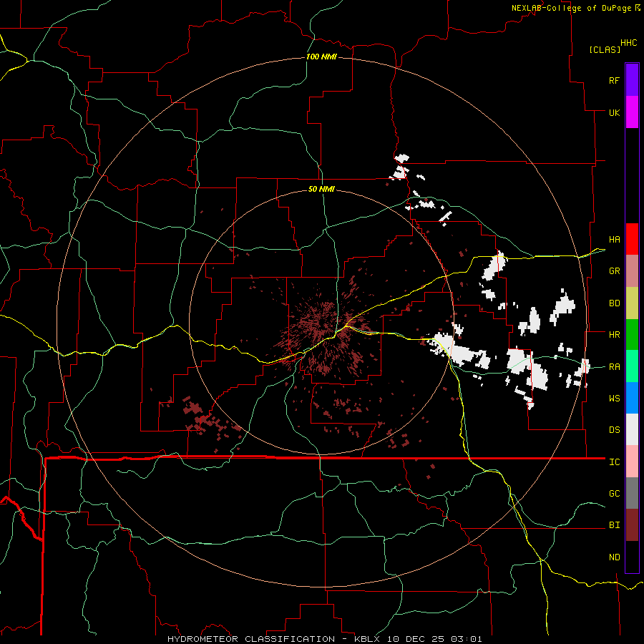Pick the RA light green legend swatch
Screen dimensions: 644x644
pos(632,366)
